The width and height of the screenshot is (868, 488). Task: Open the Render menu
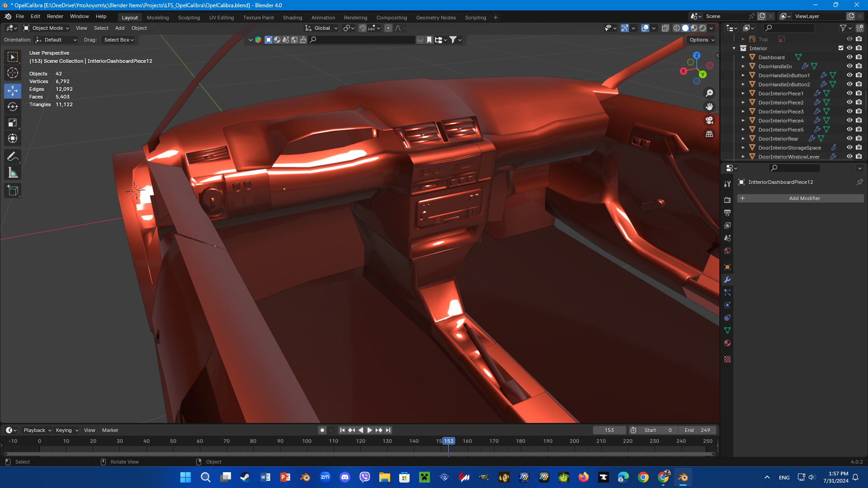click(x=55, y=16)
